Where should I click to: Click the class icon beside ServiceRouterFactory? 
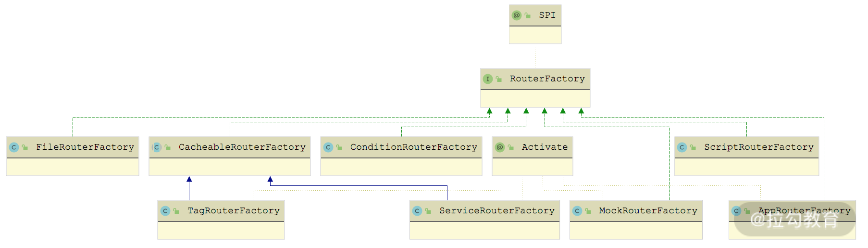[x=417, y=211]
